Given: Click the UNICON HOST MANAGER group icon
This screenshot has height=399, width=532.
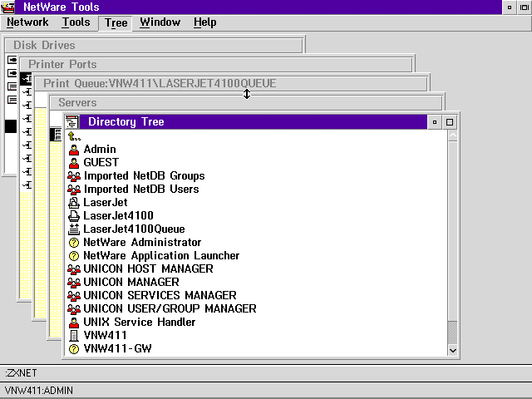Looking at the screenshot, I should click(74, 269).
